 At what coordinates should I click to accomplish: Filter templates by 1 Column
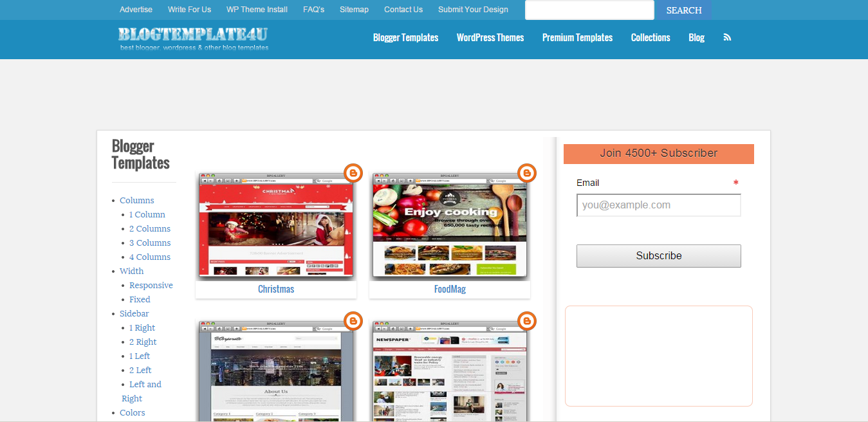(147, 214)
